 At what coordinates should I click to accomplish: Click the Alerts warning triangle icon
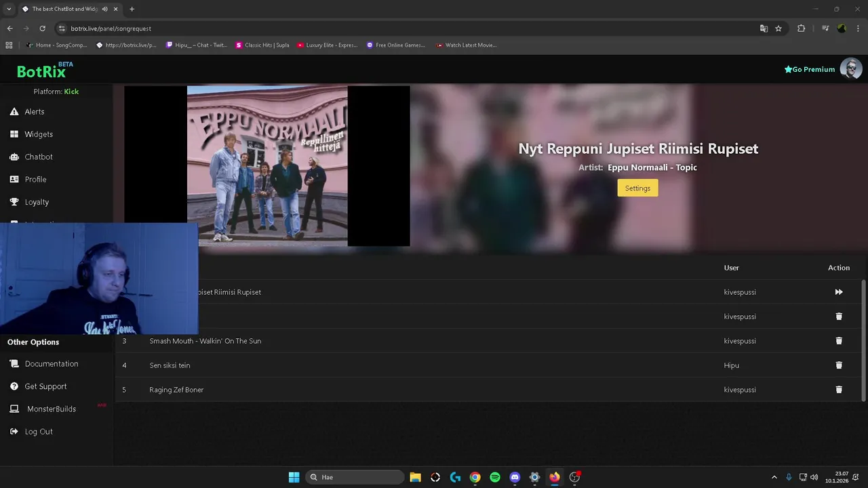coord(14,112)
